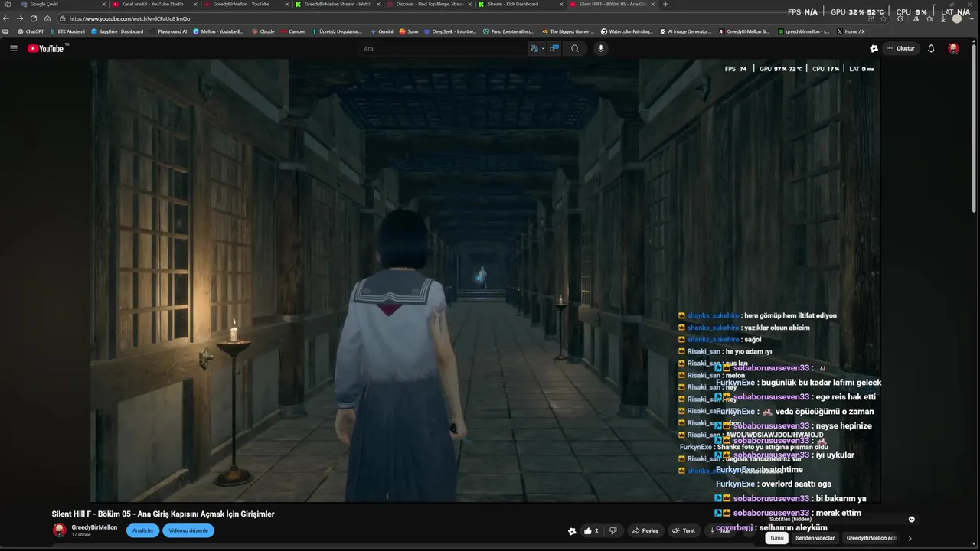Click chat message 'overlord saattı aga'
The width and height of the screenshot is (980, 551).
pos(796,484)
